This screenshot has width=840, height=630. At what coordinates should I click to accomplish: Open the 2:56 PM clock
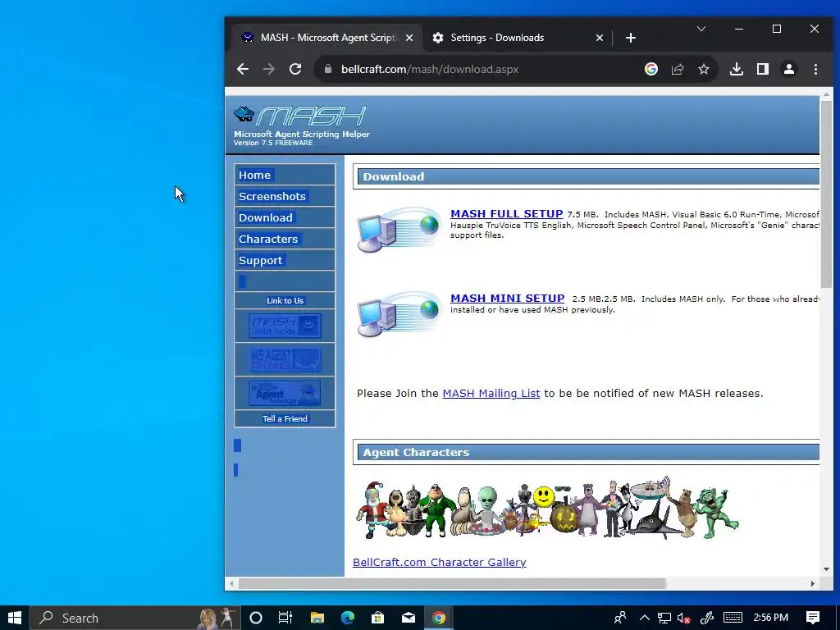click(x=770, y=618)
